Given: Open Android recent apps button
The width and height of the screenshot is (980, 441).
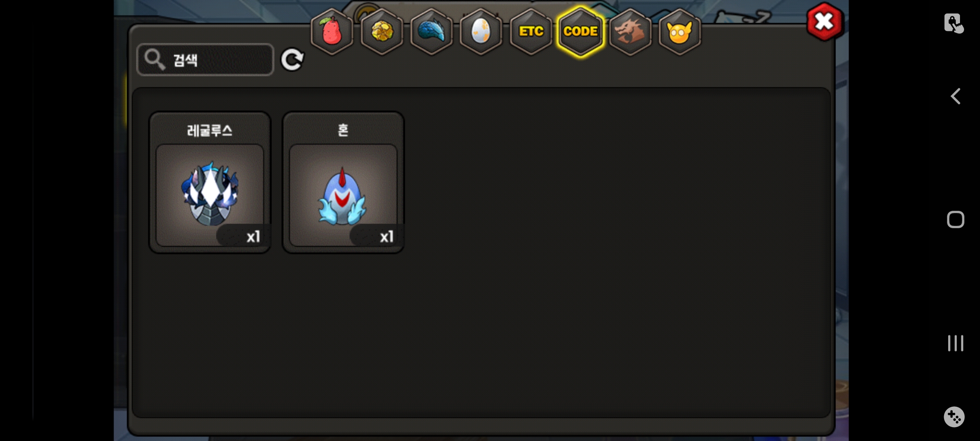Looking at the screenshot, I should coord(955,343).
